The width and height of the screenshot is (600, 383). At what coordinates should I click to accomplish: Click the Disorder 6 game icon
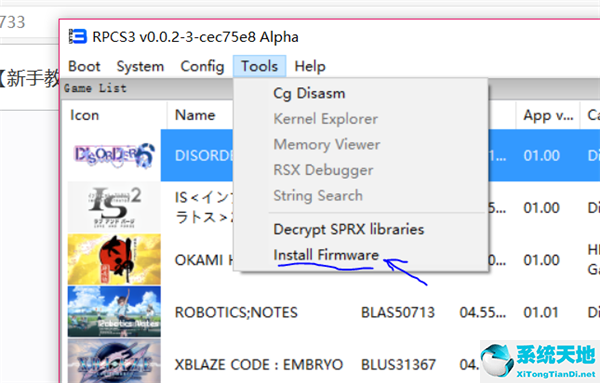click(x=114, y=155)
